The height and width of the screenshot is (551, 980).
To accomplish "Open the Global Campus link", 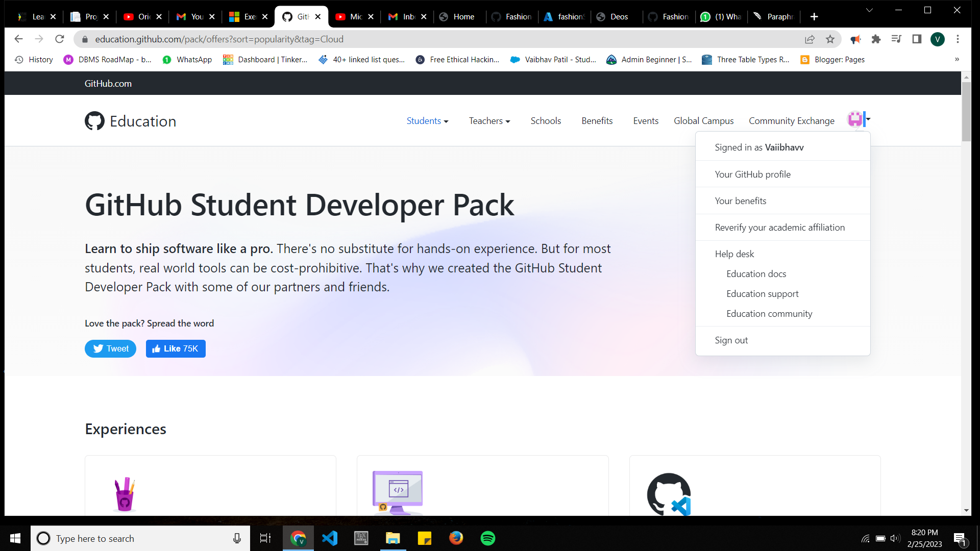I will coord(703,121).
